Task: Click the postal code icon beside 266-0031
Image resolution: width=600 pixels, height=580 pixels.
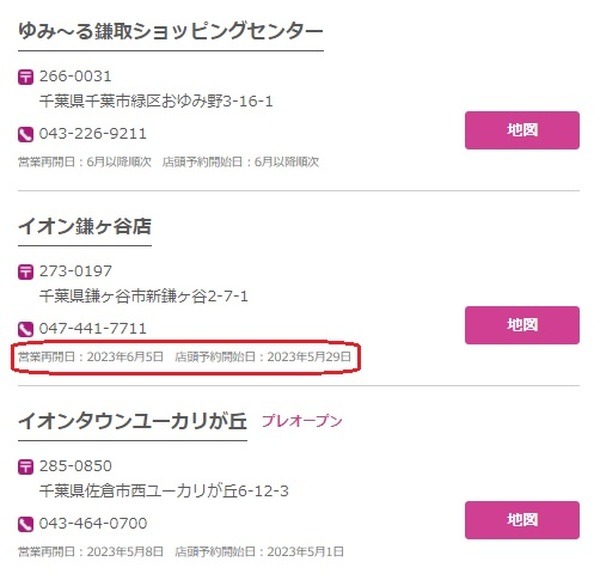Action: tap(26, 77)
